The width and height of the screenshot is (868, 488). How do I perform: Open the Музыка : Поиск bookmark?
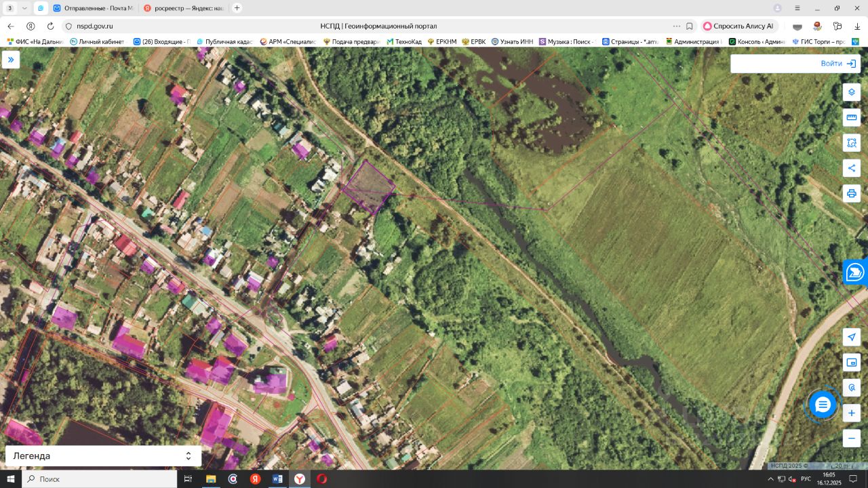coord(567,41)
